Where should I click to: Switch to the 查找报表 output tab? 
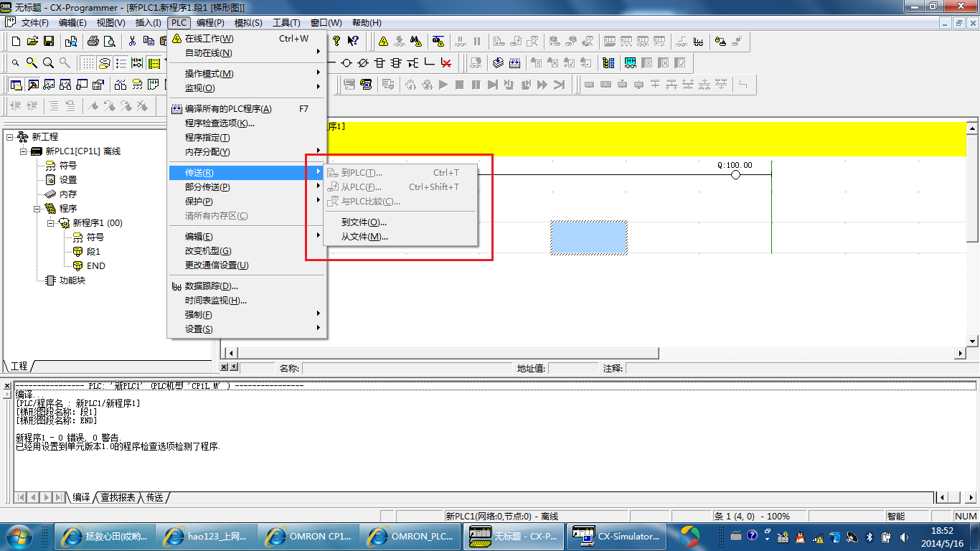pyautogui.click(x=117, y=497)
